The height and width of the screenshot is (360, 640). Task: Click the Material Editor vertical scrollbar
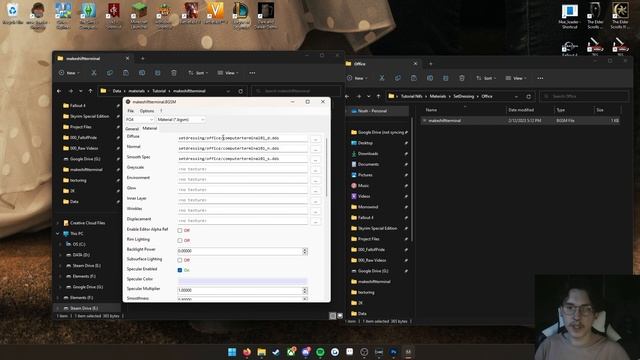[x=327, y=167]
